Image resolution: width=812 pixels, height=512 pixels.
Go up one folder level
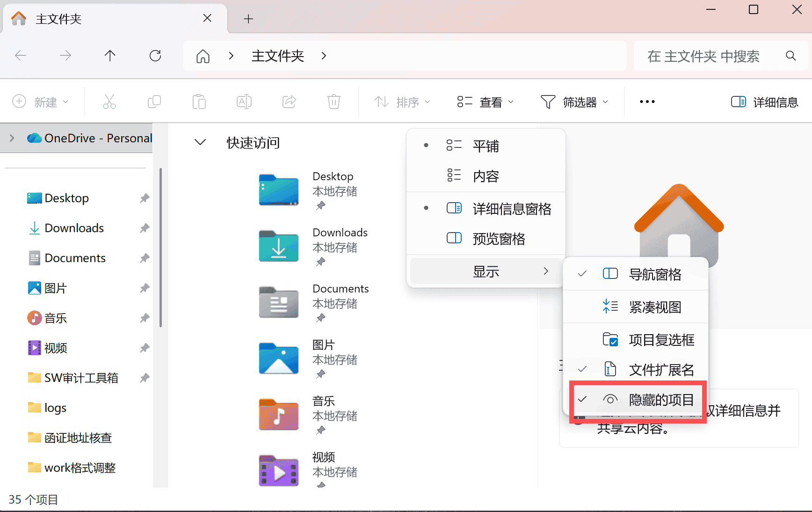pos(110,56)
